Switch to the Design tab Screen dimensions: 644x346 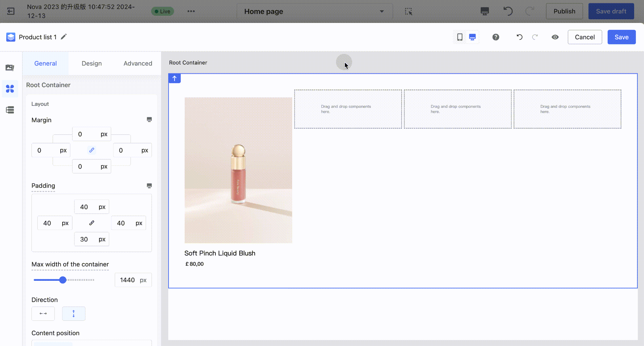[x=91, y=63]
